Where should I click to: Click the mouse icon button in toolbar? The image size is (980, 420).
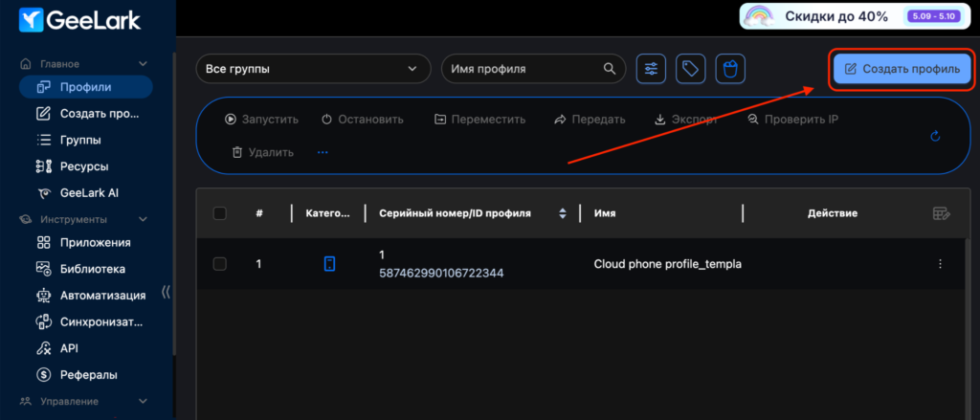pyautogui.click(x=730, y=69)
